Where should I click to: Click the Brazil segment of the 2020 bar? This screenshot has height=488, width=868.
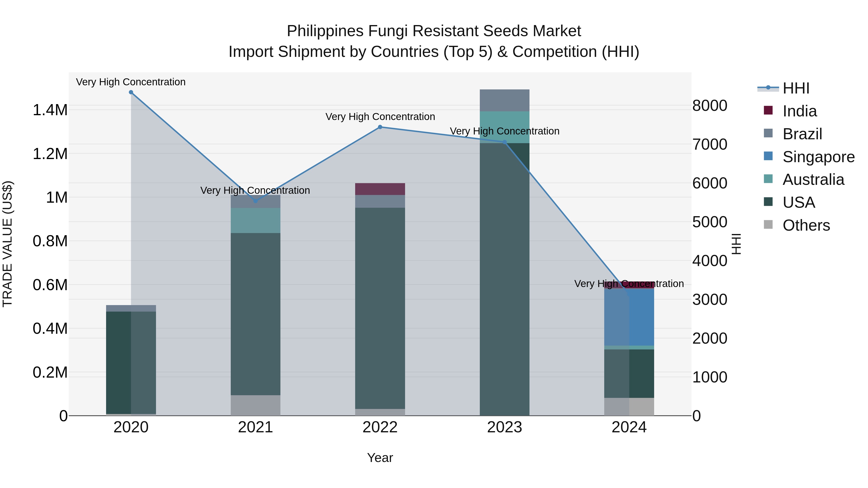pyautogui.click(x=131, y=308)
